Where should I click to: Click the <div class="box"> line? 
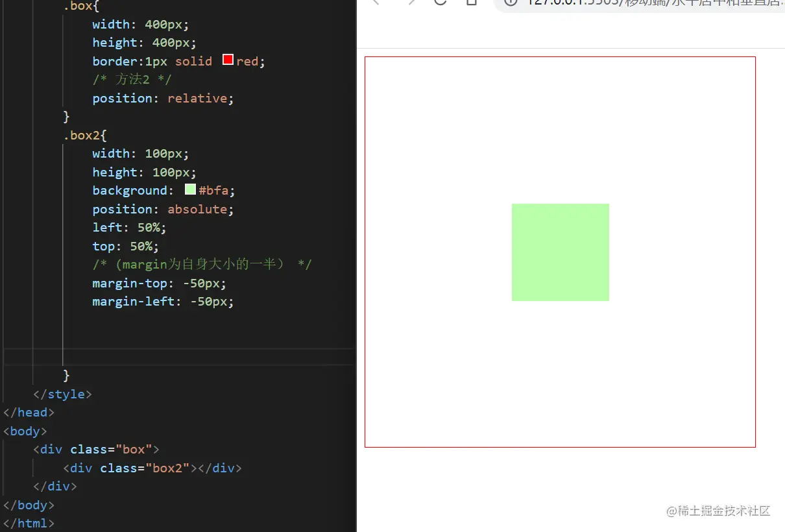click(97, 449)
